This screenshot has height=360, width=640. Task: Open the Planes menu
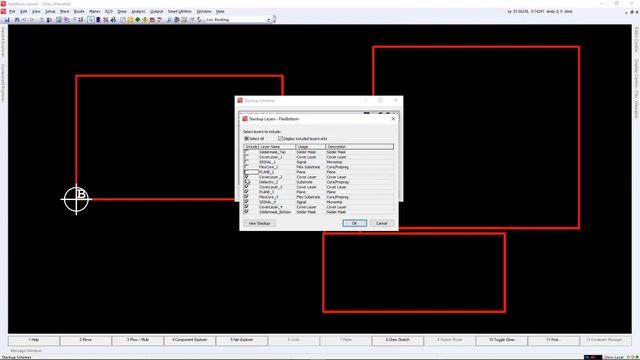tap(95, 11)
